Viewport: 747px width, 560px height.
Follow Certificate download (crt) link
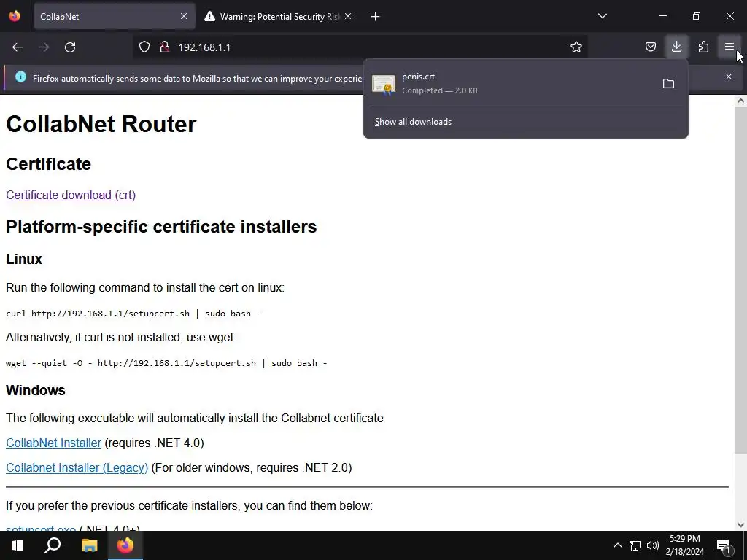(71, 195)
